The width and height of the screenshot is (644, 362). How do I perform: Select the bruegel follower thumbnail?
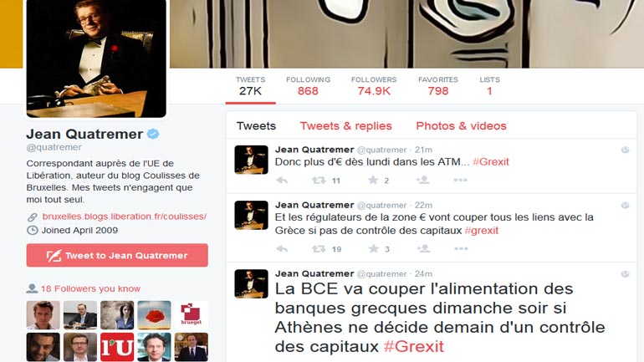(x=191, y=315)
